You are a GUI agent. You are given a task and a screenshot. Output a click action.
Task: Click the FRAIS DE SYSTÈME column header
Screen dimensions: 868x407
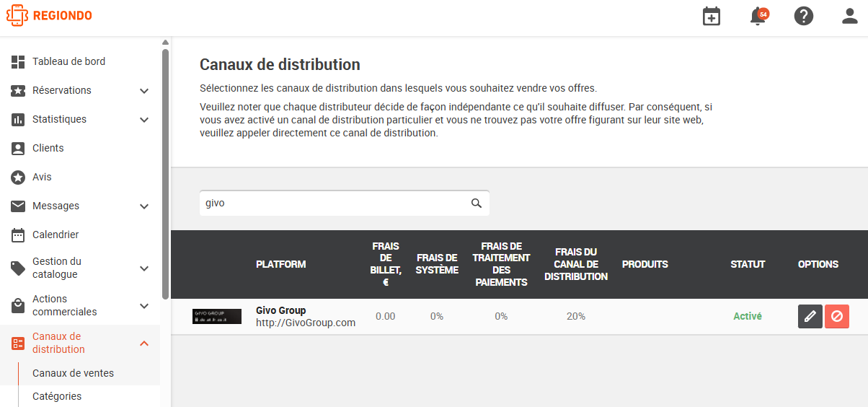437,265
